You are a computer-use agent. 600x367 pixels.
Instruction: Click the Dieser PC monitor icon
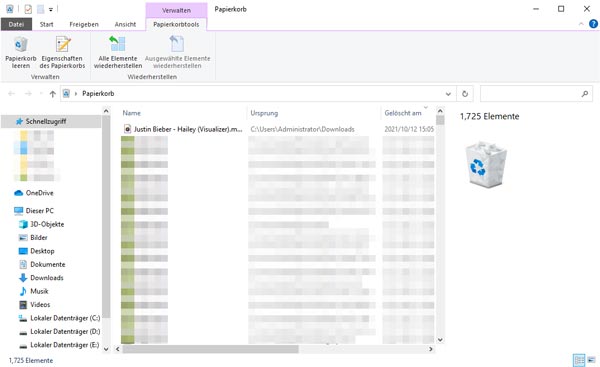[18, 210]
